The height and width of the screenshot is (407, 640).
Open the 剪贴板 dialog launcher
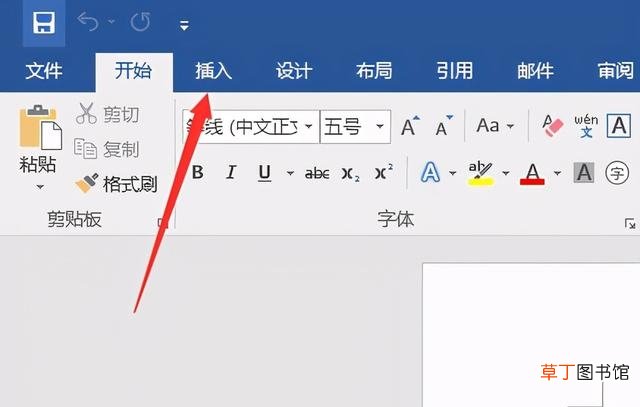click(x=162, y=222)
